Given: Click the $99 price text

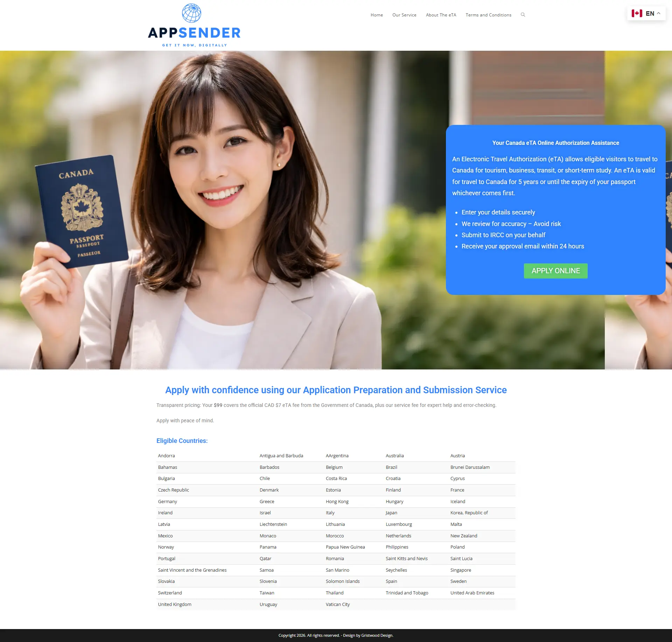Looking at the screenshot, I should (218, 405).
